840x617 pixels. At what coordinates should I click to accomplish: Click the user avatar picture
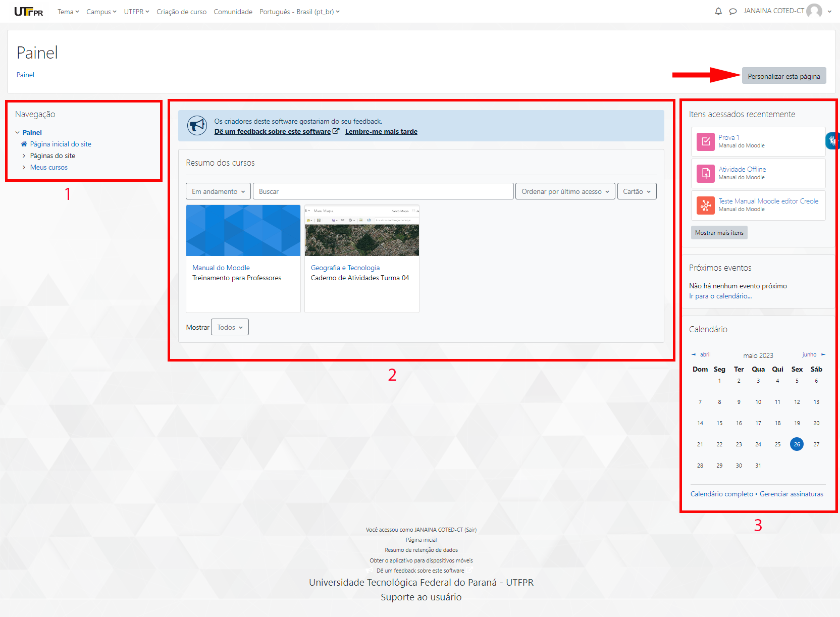[814, 11]
